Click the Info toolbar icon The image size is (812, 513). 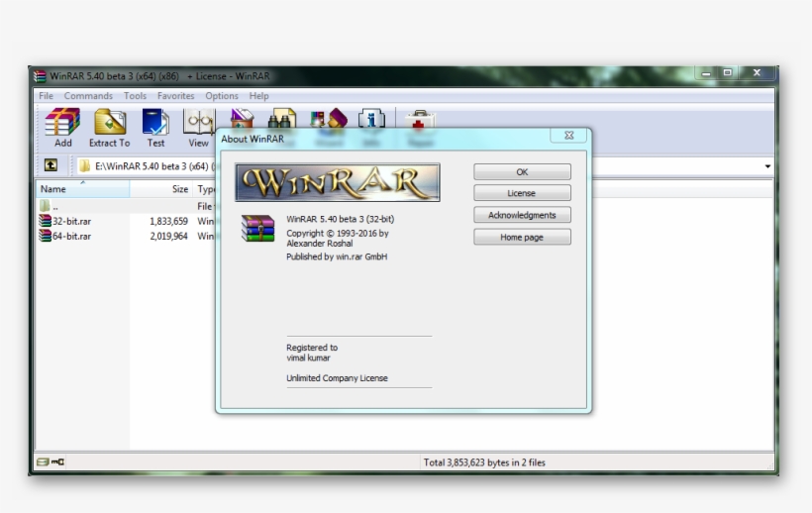371,118
